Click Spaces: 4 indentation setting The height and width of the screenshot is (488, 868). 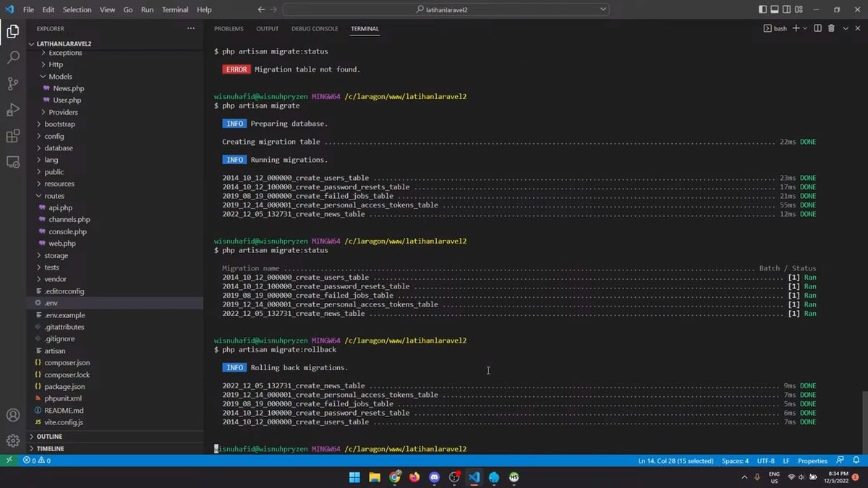click(736, 461)
